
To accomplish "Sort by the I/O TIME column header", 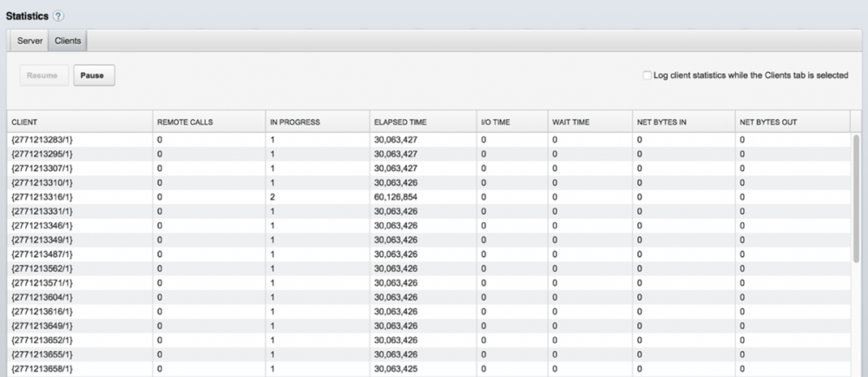I will point(512,122).
